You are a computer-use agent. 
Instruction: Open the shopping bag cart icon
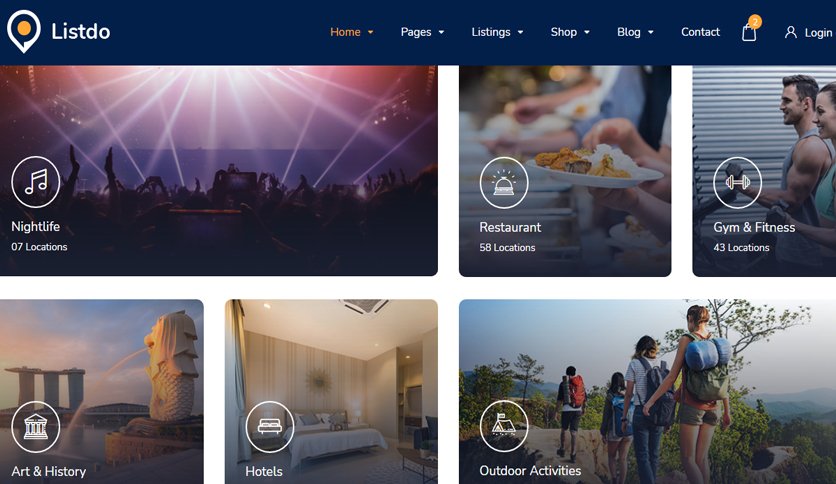(749, 33)
